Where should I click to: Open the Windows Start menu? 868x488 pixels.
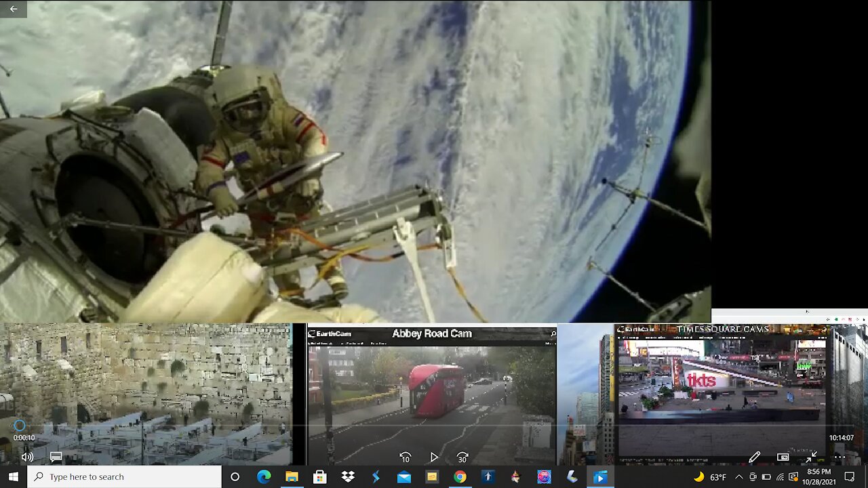point(14,476)
